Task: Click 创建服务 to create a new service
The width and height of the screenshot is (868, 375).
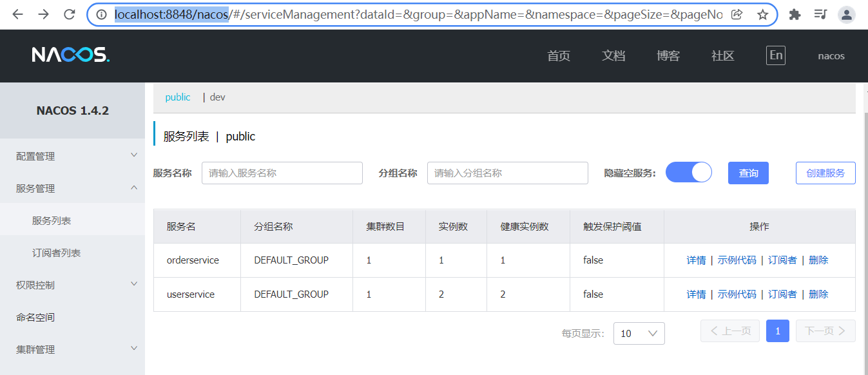Action: pos(825,172)
